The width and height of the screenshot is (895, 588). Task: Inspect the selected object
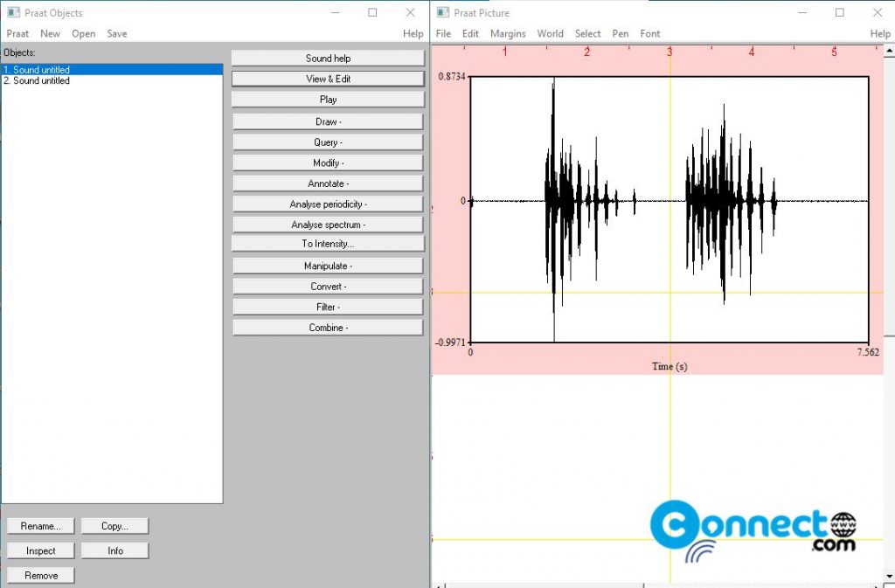click(40, 550)
